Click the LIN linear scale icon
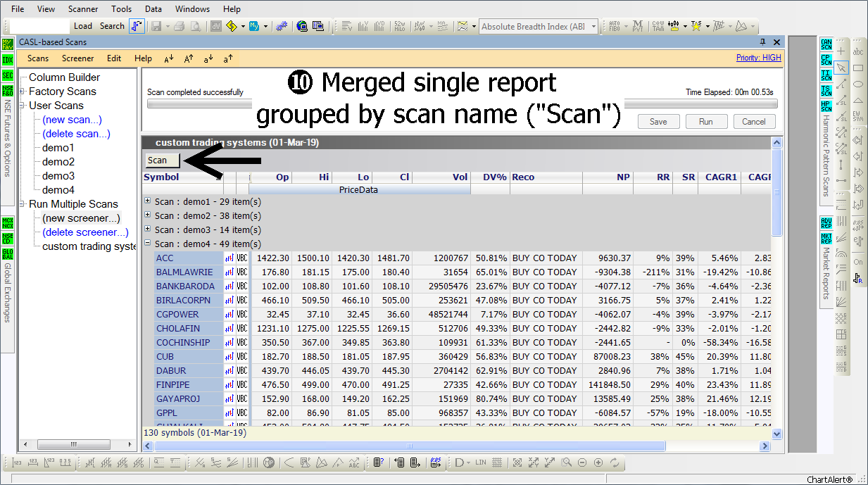868x485 pixels. click(481, 462)
